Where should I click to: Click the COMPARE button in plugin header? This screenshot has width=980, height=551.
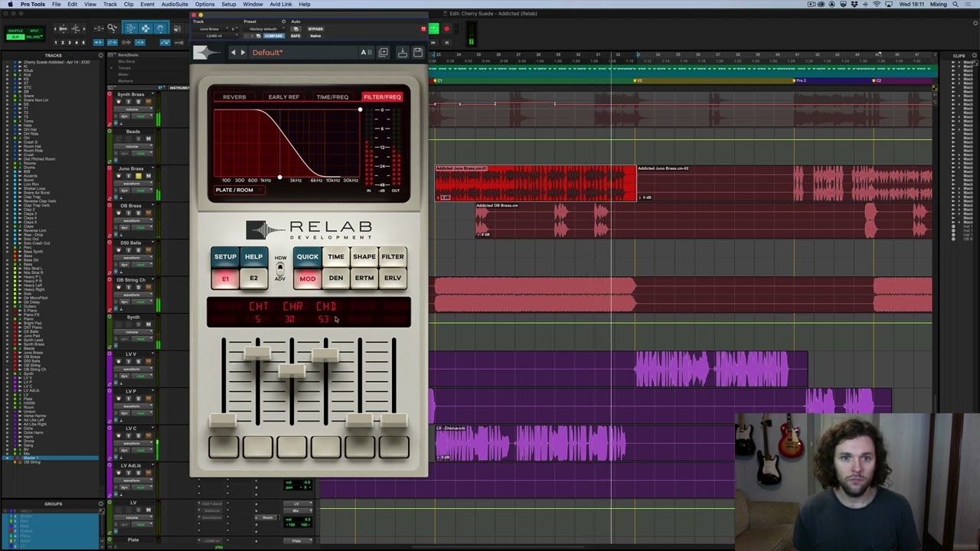[273, 35]
